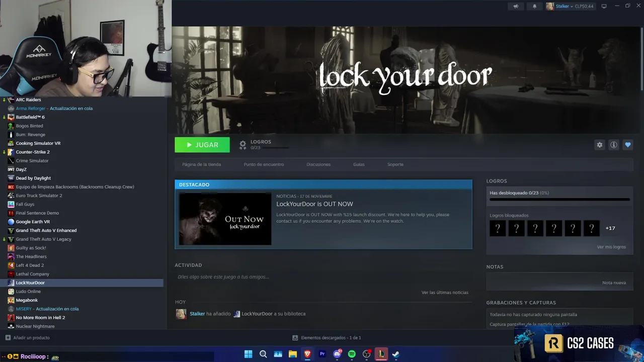This screenshot has height=362, width=644.
Task: Select The Headliners in library
Action: tap(31, 256)
